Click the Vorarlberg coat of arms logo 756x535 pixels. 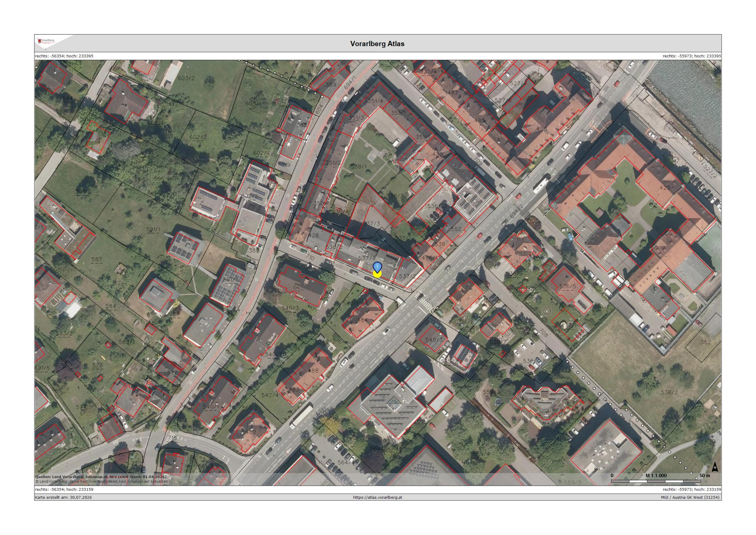tap(46, 41)
